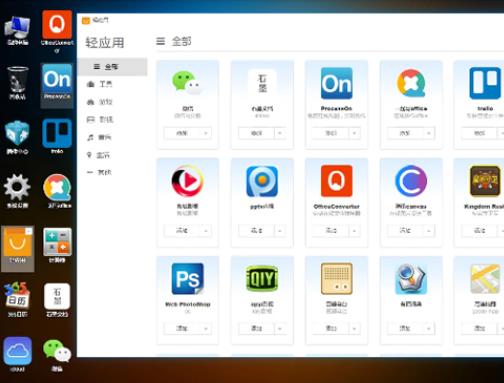Select the green iQIYI card icon
This screenshot has height=383, width=504.
262,278
